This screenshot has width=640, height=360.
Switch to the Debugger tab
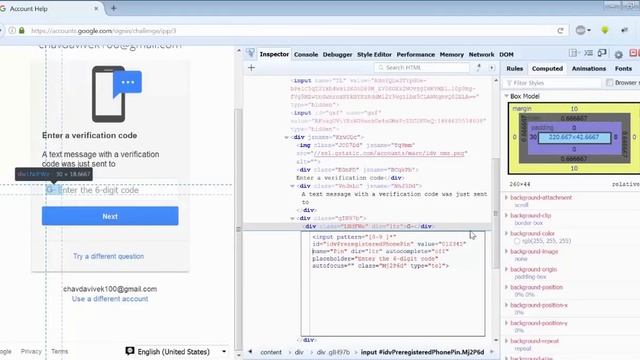337,54
